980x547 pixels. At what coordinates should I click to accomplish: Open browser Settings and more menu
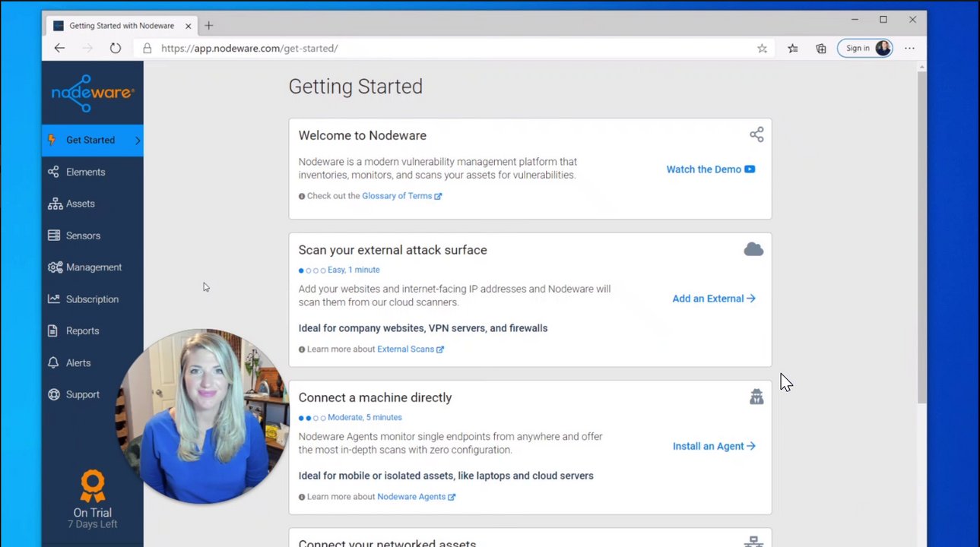pos(909,48)
